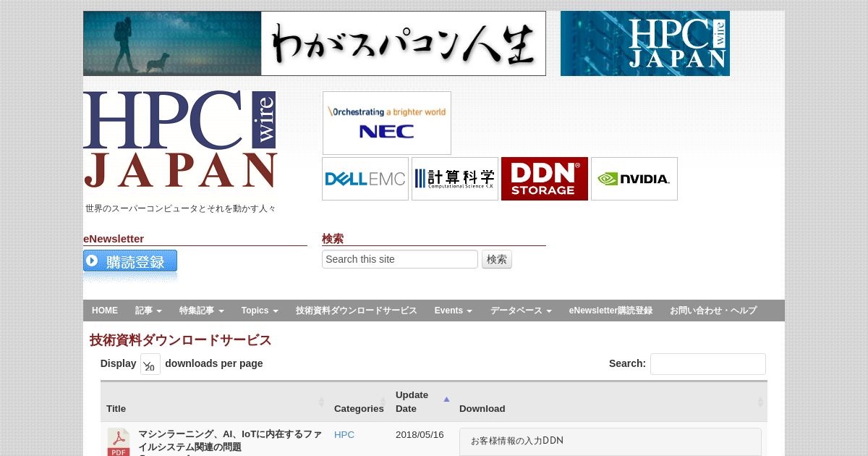Open the NVIDIA sponsor logo
This screenshot has width=868, height=456.
point(634,179)
